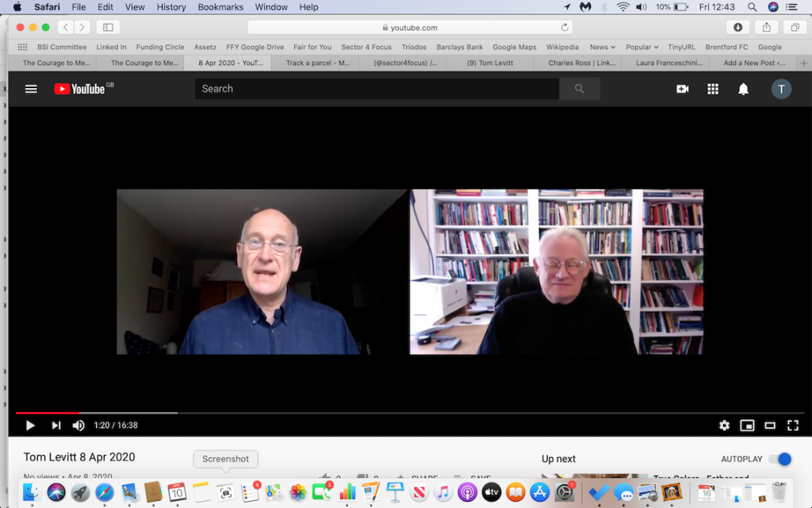The height and width of the screenshot is (508, 812).
Task: Show the favorites grid icon
Action: (22, 47)
